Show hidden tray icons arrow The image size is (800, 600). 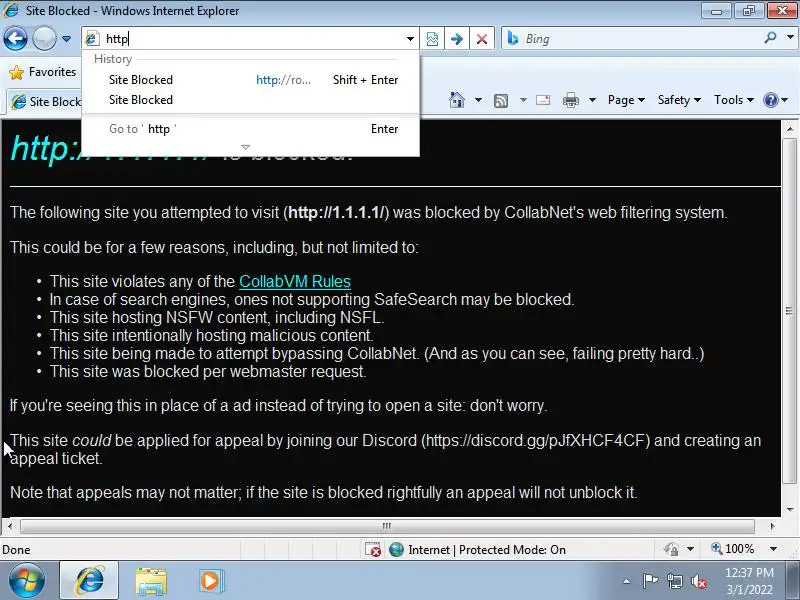pyautogui.click(x=626, y=581)
